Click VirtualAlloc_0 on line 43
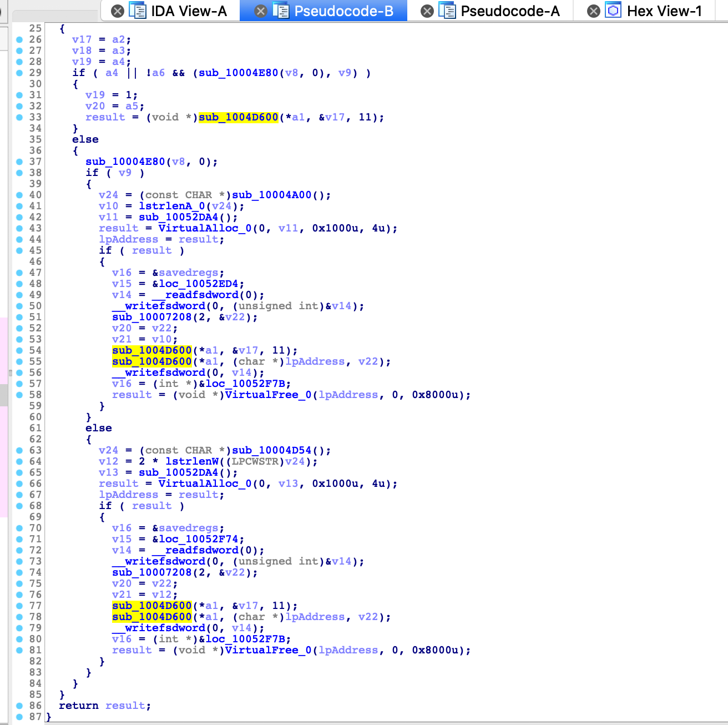Screen dimensions: 728x725 (x=205, y=228)
